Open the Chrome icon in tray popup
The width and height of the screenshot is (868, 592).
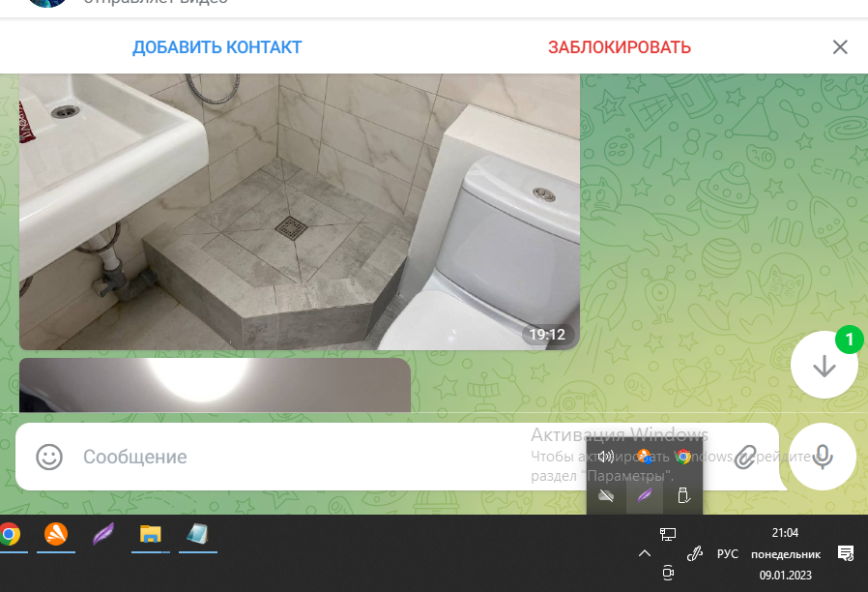pos(683,457)
